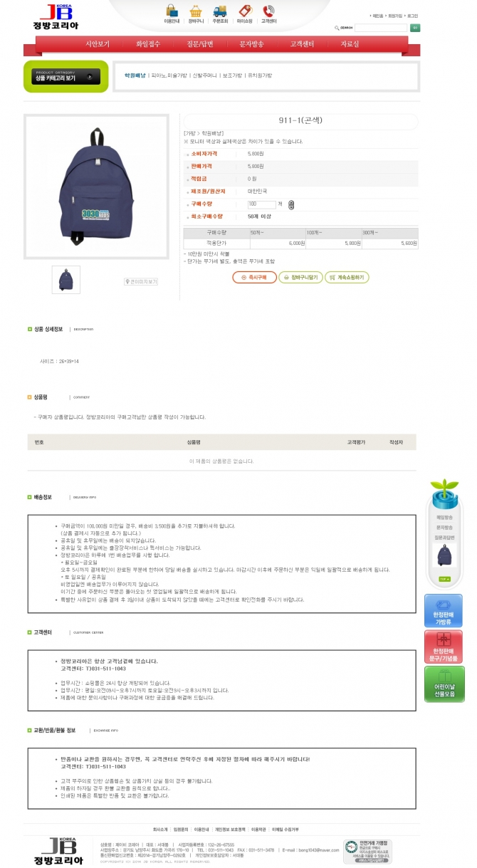Click the 장바구니담기 add to cart button
477x868 pixels.
click(x=300, y=278)
